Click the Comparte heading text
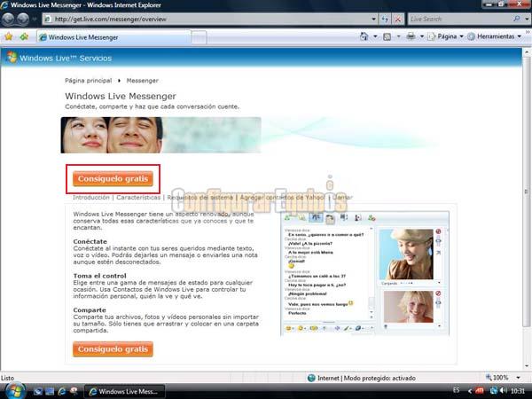532x399 pixels. [90, 310]
